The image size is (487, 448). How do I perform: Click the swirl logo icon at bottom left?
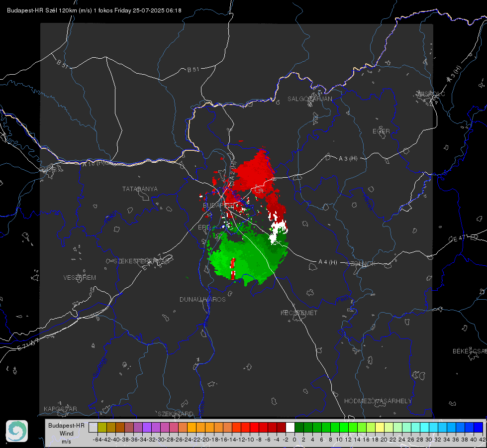(x=17, y=431)
